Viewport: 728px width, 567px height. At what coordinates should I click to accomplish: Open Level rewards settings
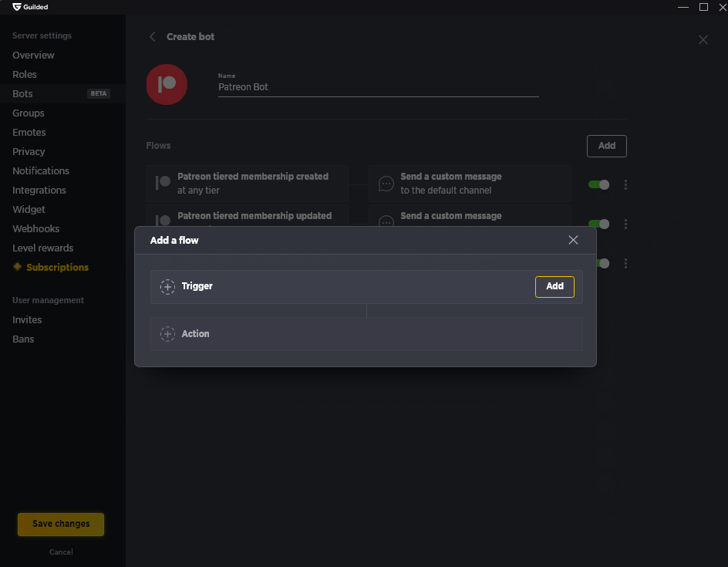point(42,248)
